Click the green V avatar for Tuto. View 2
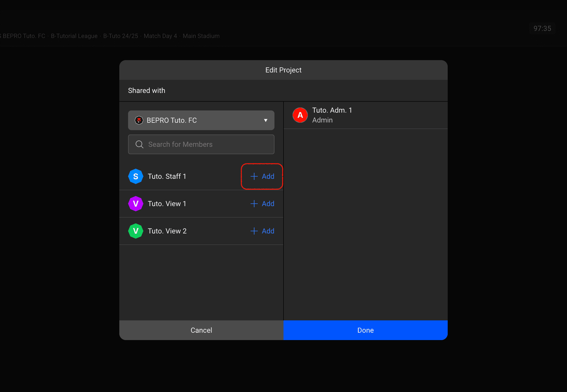The height and width of the screenshot is (392, 567). click(x=135, y=231)
